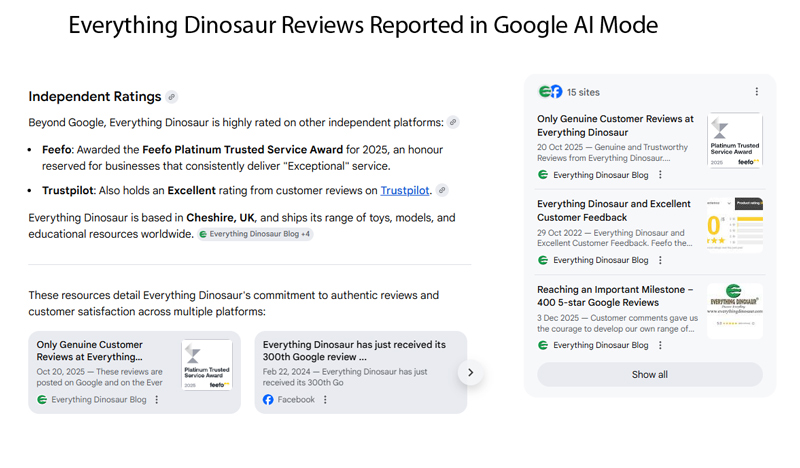This screenshot has width=800, height=468.
Task: Click blog favicon under the 3 Dec 2025 result
Action: tap(543, 345)
